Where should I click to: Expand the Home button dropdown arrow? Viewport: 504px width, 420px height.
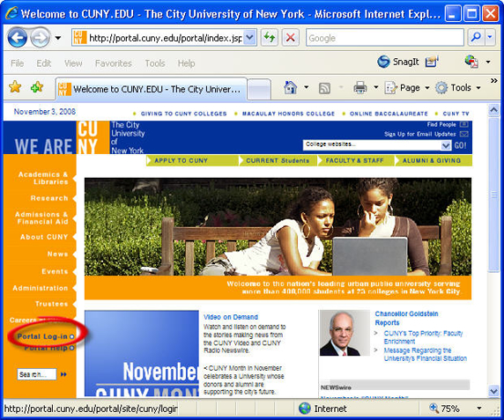click(x=307, y=87)
